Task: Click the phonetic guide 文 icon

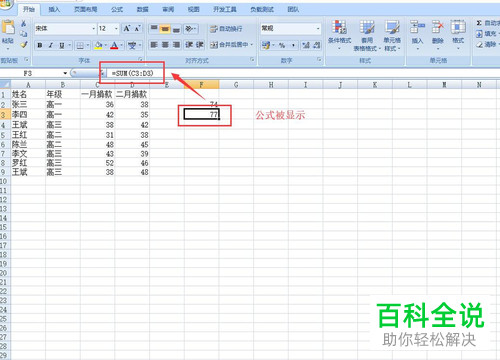Action: (132, 45)
